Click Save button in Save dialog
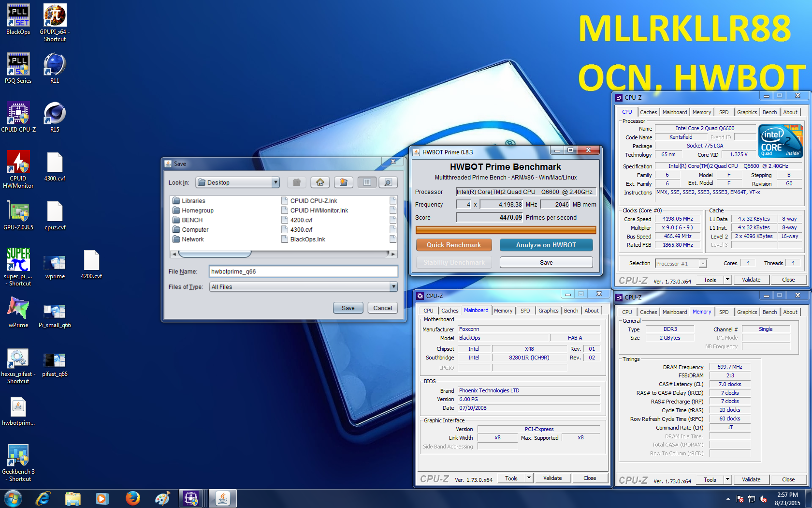This screenshot has height=508, width=812. (x=348, y=308)
